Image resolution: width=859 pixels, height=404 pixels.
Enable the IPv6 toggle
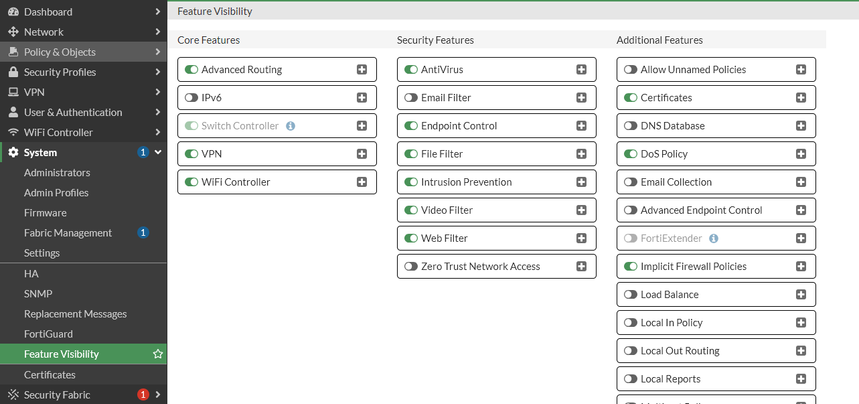[x=191, y=98]
